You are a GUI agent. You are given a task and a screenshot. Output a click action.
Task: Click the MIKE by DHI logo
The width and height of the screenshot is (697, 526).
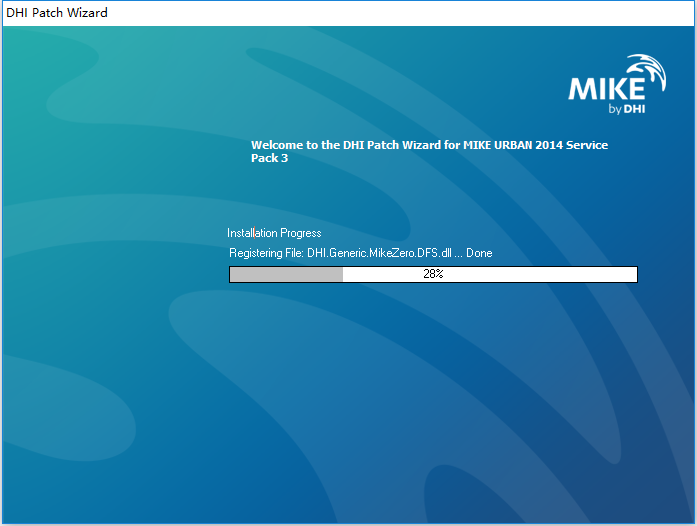point(617,84)
